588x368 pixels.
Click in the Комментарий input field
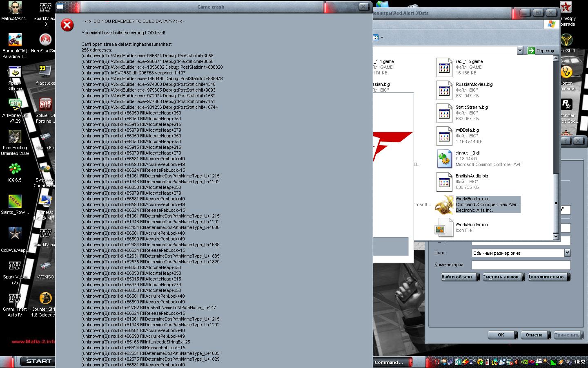[x=521, y=265]
